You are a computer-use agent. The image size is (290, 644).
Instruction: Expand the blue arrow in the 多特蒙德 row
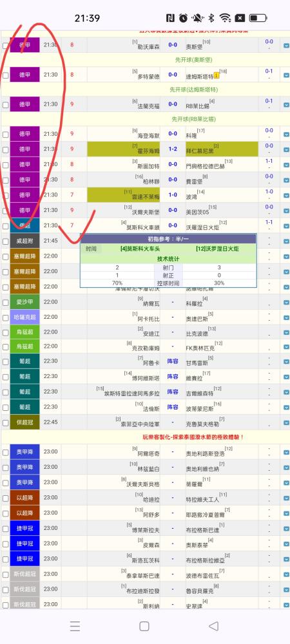coord(286,75)
